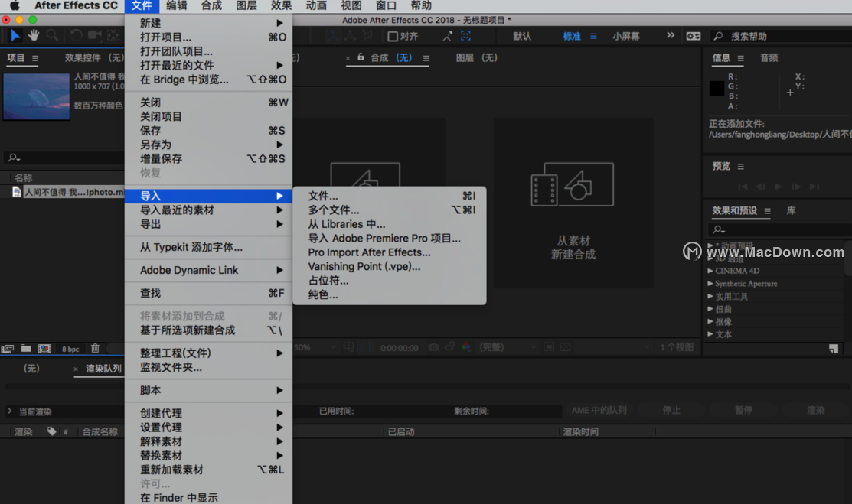Click the interpret footage icon in Project panel
Viewport: 852px width, 504px height.
[x=7, y=349]
